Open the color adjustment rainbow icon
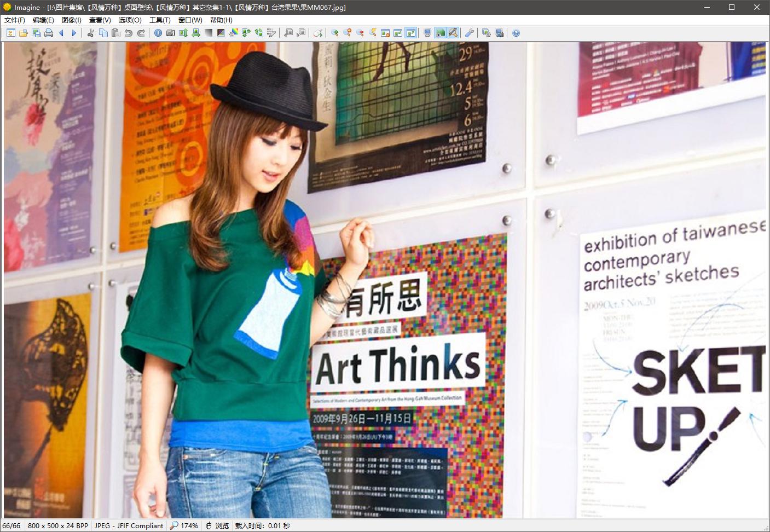This screenshot has height=532, width=770. [x=234, y=33]
